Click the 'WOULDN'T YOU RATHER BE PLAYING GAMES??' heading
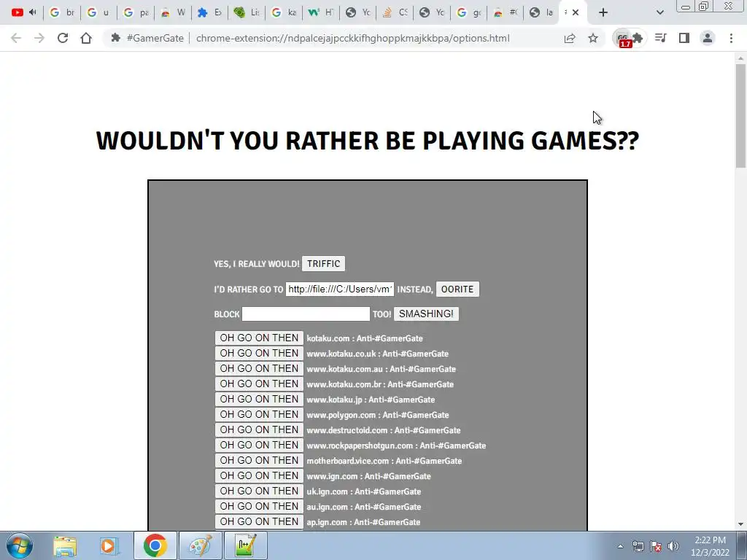Viewport: 747px width, 560px height. click(368, 141)
